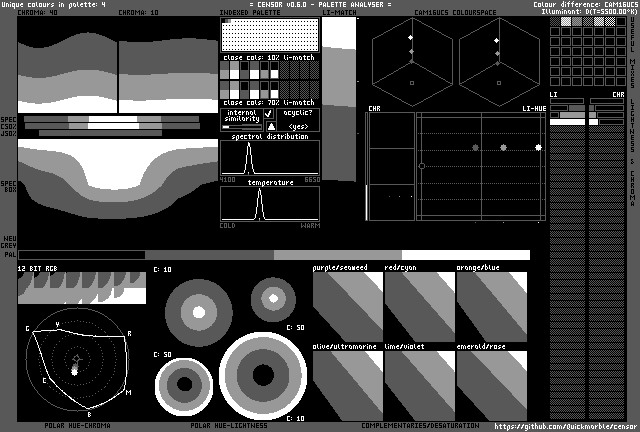Click the triangle icon below internal similarity checkbox
Viewport: 640px width, 432px height.
[269, 127]
